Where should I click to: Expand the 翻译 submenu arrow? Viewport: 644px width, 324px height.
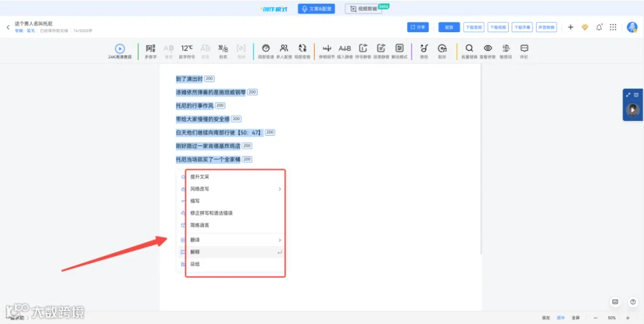(x=280, y=240)
